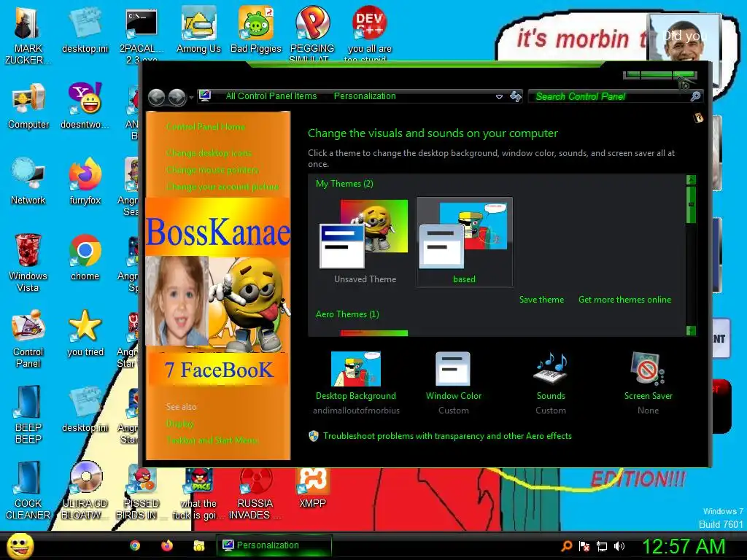Launch Firefox from the taskbar
This screenshot has width=747, height=560.
167,545
